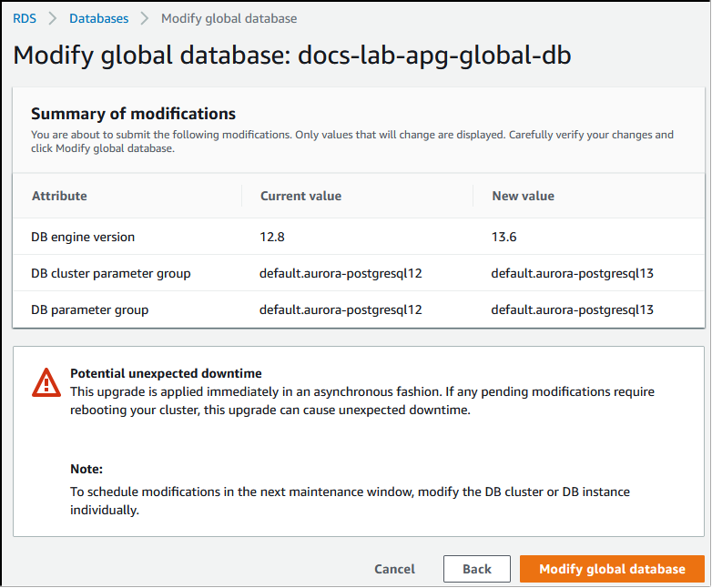Click the current engine version value 12.8

(272, 237)
